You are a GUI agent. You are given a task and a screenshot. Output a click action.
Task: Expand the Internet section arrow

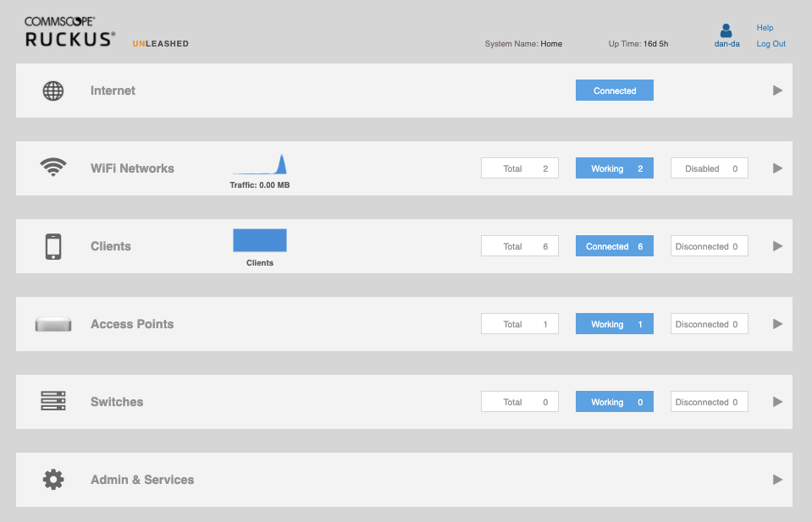click(x=777, y=91)
